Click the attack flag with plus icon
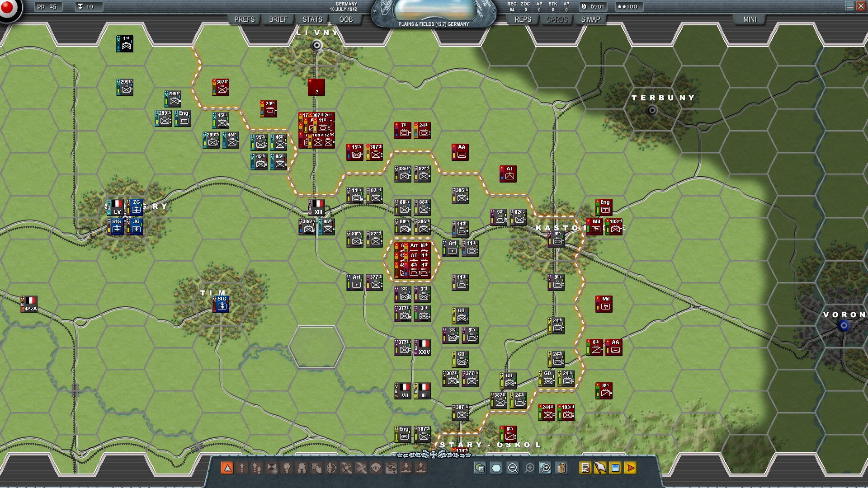This screenshot has height=488, width=868. coord(272,468)
